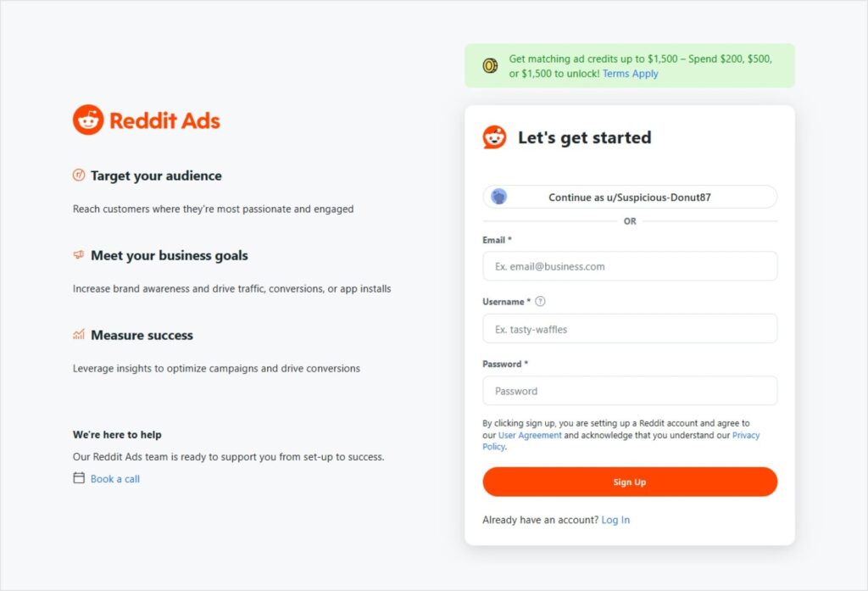This screenshot has width=868, height=591.
Task: Continue as u/Suspicious-Donut87
Action: click(630, 198)
